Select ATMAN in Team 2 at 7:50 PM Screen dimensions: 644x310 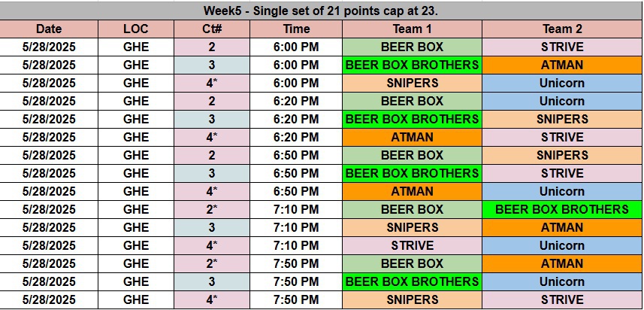(562, 263)
